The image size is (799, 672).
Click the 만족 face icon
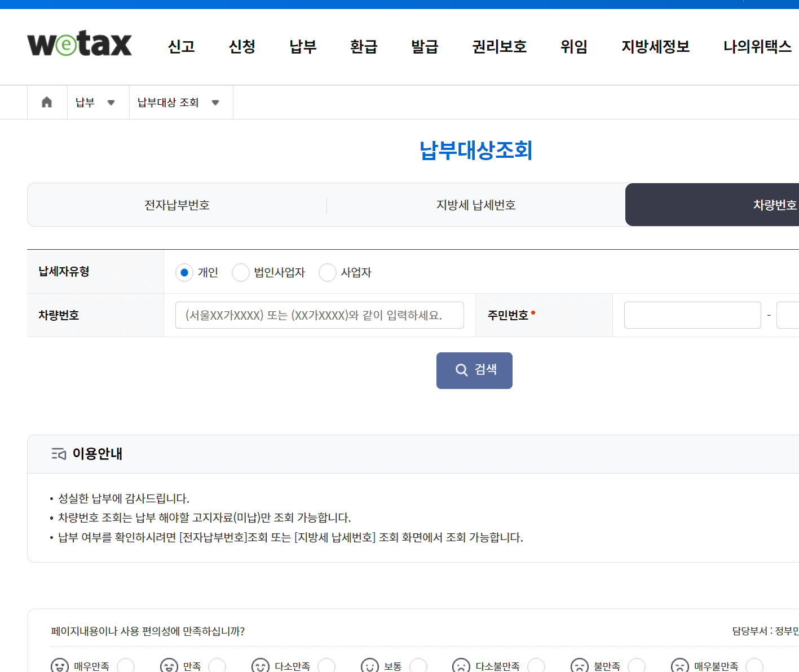click(169, 665)
